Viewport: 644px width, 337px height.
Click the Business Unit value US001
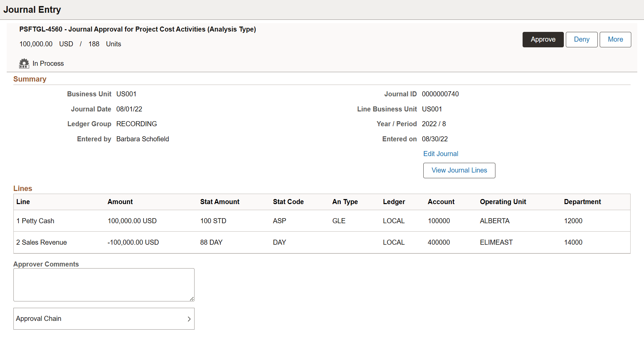coord(126,94)
